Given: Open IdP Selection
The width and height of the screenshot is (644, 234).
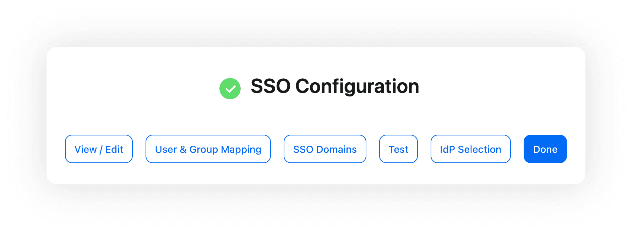Looking at the screenshot, I should [470, 149].
